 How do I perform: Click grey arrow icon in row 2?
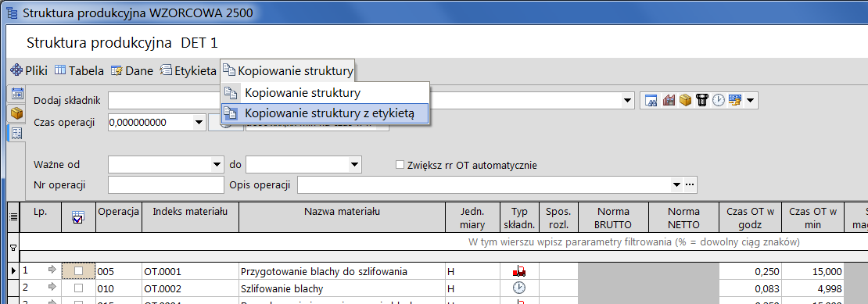[52, 287]
